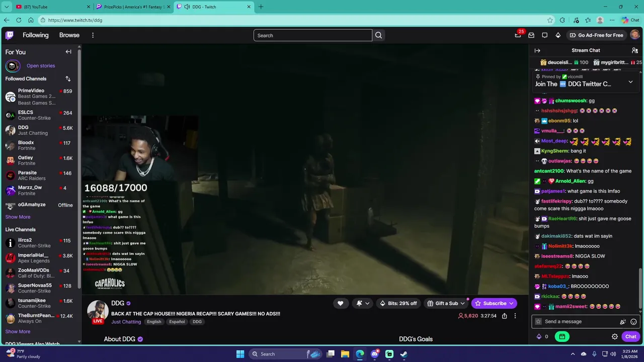Open the stream's three-dot options menu
The image size is (644, 362).
click(515, 316)
